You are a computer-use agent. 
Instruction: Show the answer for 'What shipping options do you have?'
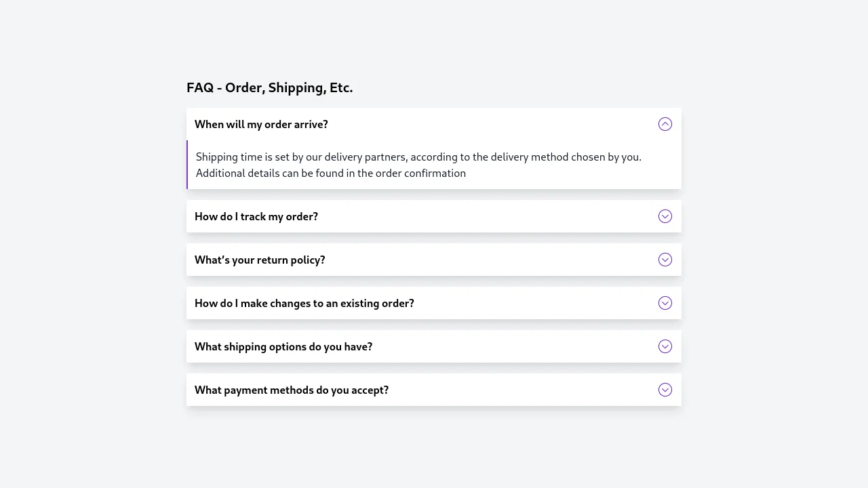(283, 346)
